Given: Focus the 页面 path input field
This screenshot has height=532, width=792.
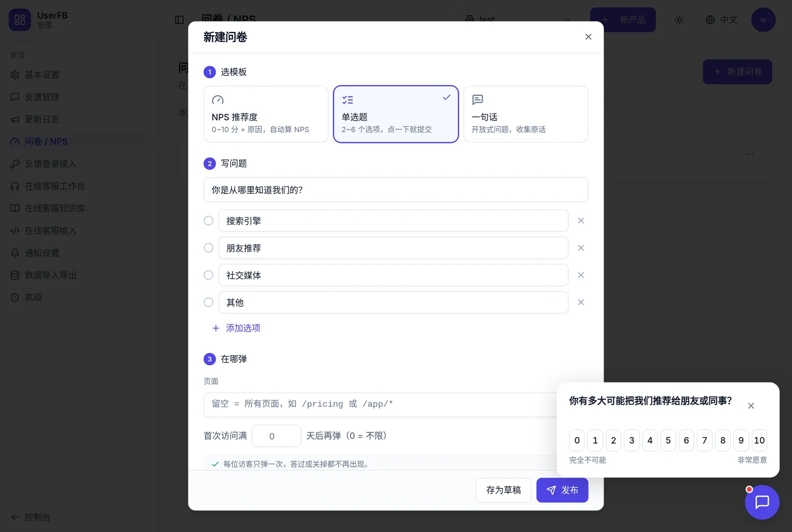Looking at the screenshot, I should point(380,405).
